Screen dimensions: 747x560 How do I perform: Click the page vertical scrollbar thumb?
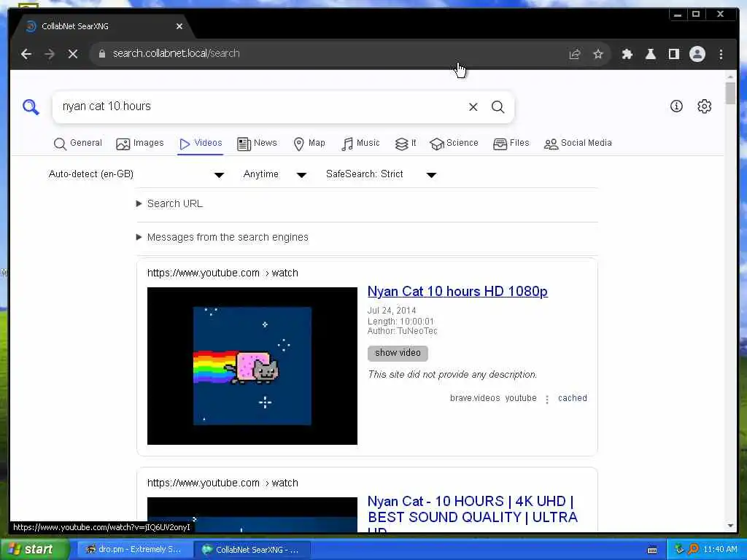click(x=730, y=93)
